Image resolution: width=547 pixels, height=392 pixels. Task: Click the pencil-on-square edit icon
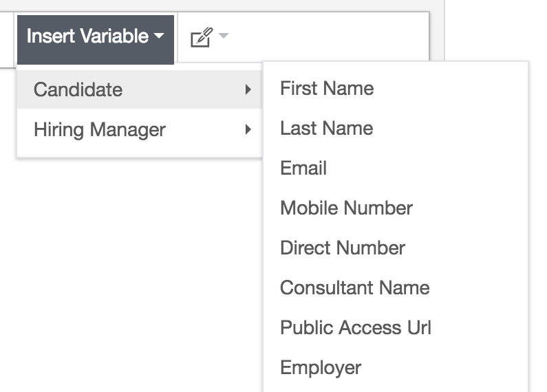(200, 37)
